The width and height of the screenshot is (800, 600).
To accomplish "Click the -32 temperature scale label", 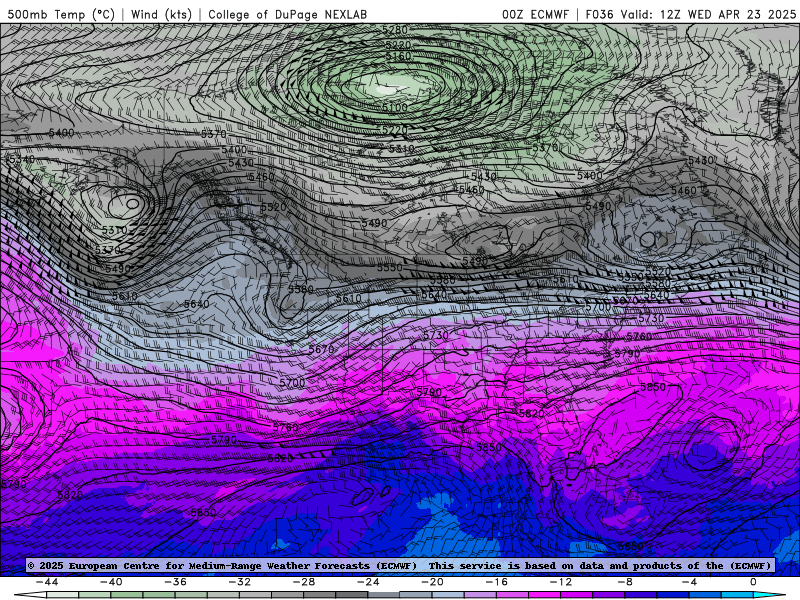I will point(240,582).
